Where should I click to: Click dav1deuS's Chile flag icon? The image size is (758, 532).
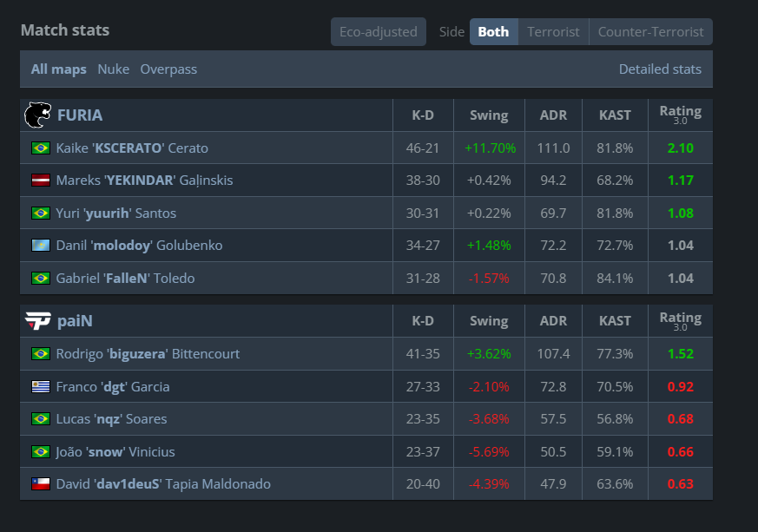tap(41, 483)
